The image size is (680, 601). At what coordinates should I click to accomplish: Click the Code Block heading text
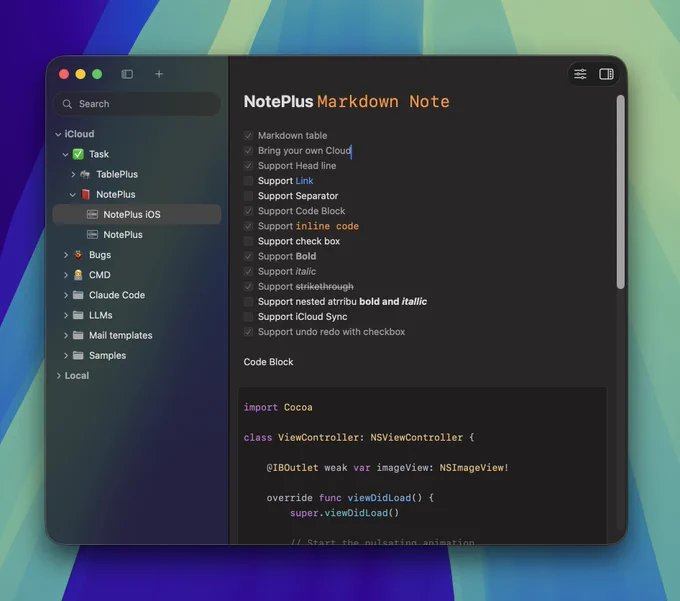coord(268,362)
